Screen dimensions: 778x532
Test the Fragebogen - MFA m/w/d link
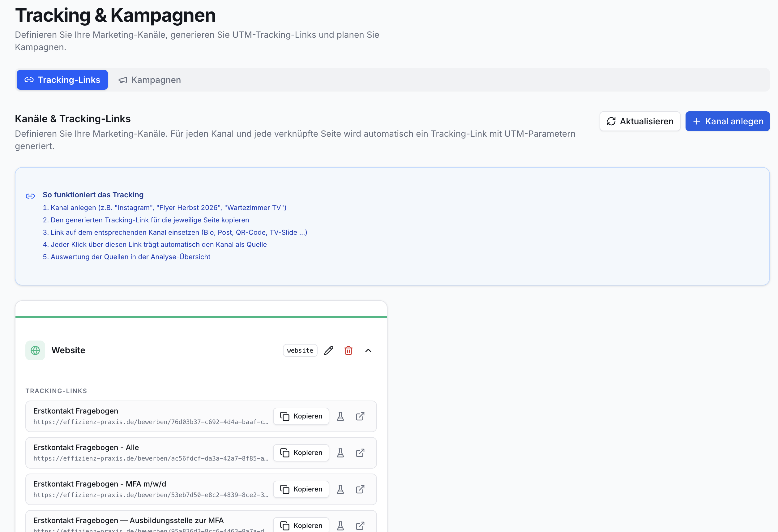(340, 489)
